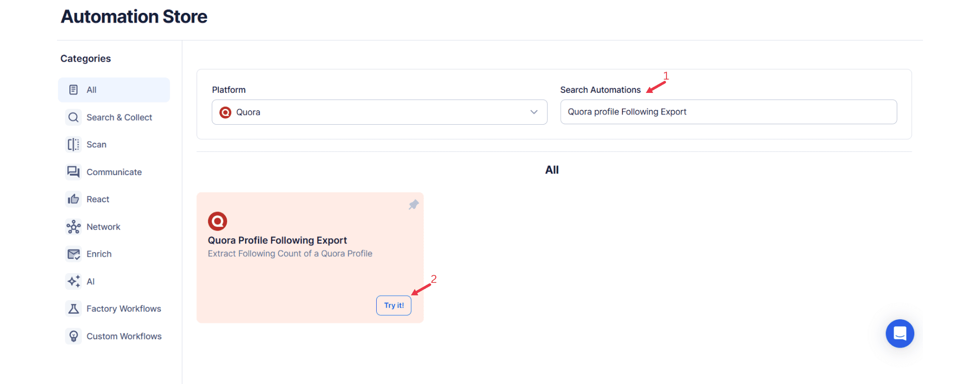The image size is (980, 384).
Task: Click the Quora Profile Following Export card
Action: point(310,257)
